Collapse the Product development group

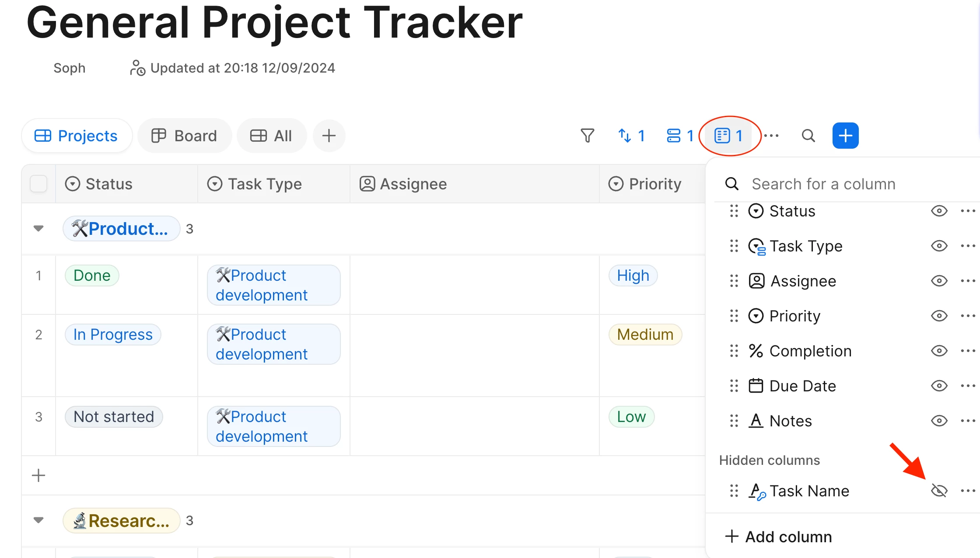coord(38,228)
